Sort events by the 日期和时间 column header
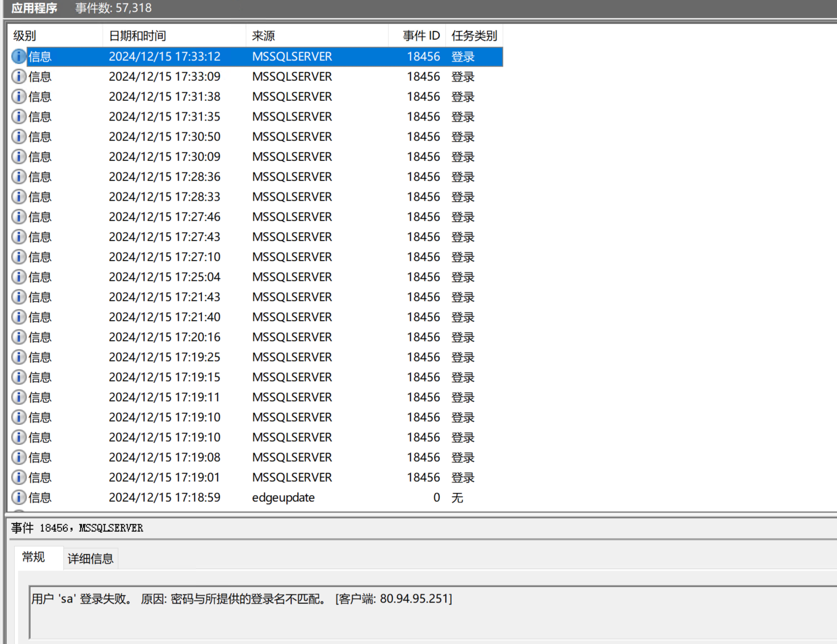Viewport: 837px width, 644px height. click(x=174, y=36)
